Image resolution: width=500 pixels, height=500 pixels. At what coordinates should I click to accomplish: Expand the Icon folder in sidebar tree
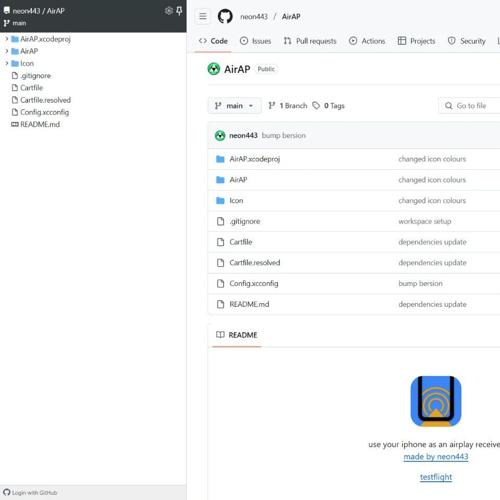click(x=7, y=63)
